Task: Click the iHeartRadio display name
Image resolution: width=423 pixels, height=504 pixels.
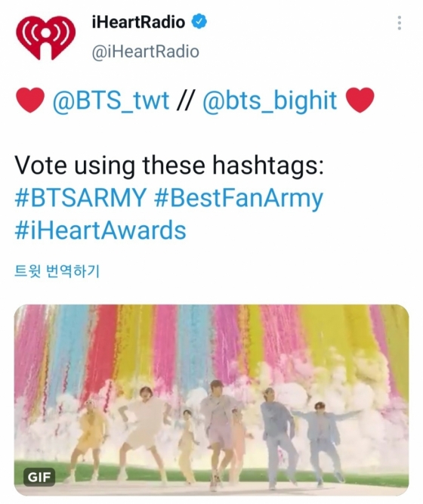Action: click(x=138, y=22)
